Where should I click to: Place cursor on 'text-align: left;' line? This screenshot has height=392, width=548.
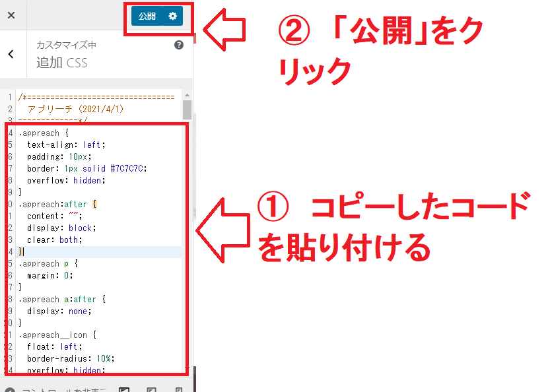pos(66,145)
